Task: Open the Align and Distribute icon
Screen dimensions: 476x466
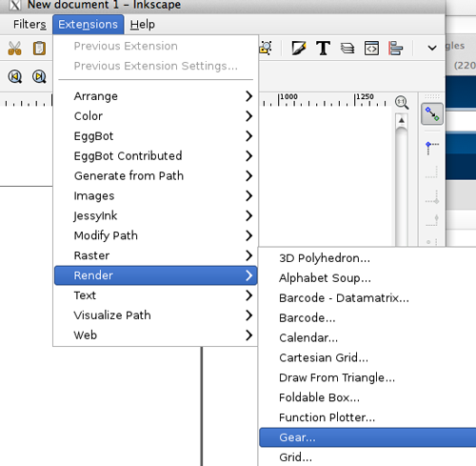Action: click(x=395, y=49)
